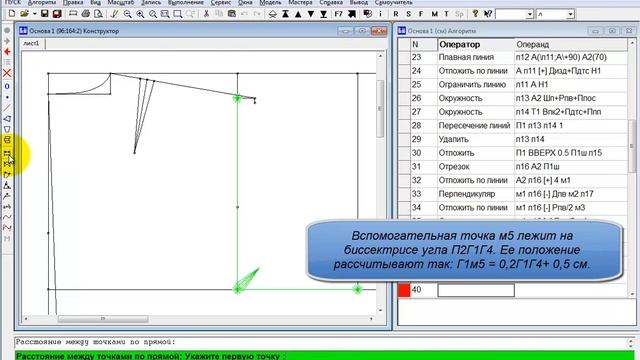
Task: Click the red marker cell of row 40
Action: click(x=404, y=290)
